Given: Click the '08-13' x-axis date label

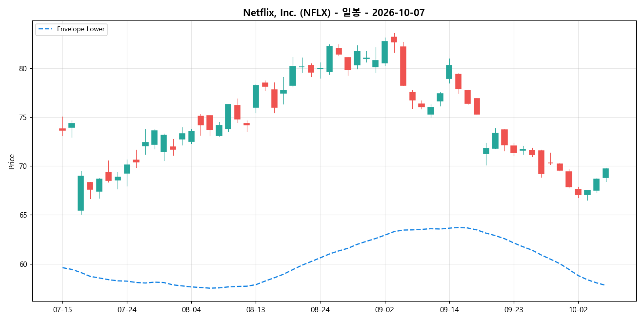Looking at the screenshot, I should pos(256,309).
